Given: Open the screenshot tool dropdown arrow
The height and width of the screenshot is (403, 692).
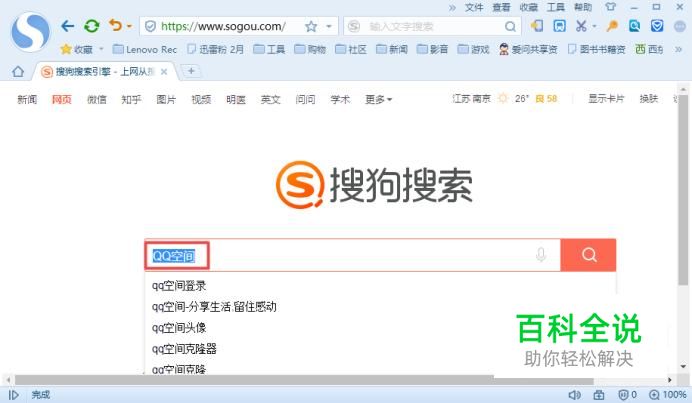Looking at the screenshot, I should (x=594, y=26).
